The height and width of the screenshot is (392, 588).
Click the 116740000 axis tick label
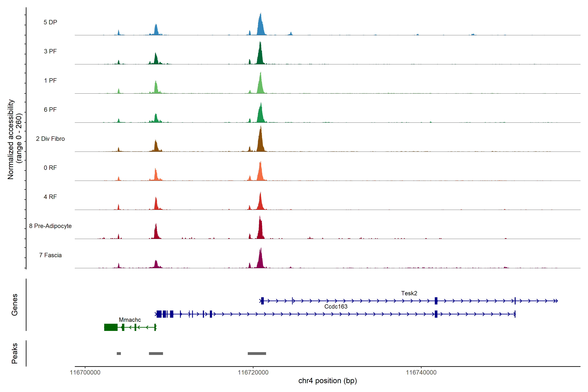click(421, 373)
